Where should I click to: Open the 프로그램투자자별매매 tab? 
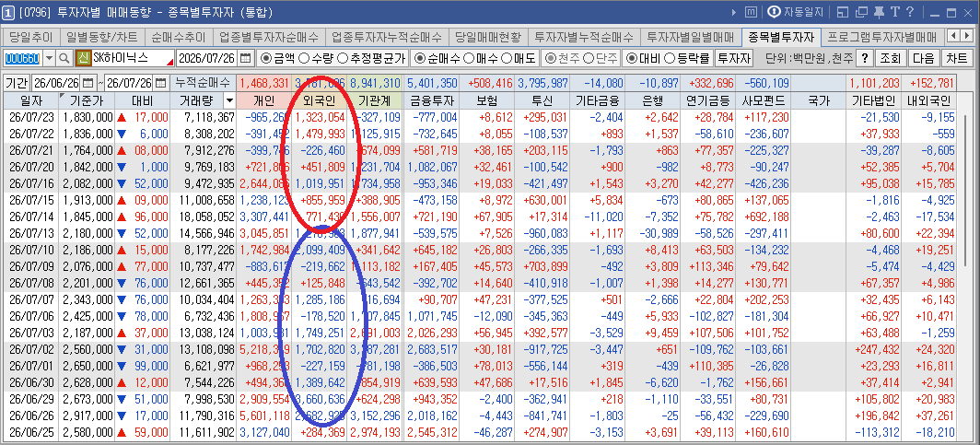pos(881,36)
